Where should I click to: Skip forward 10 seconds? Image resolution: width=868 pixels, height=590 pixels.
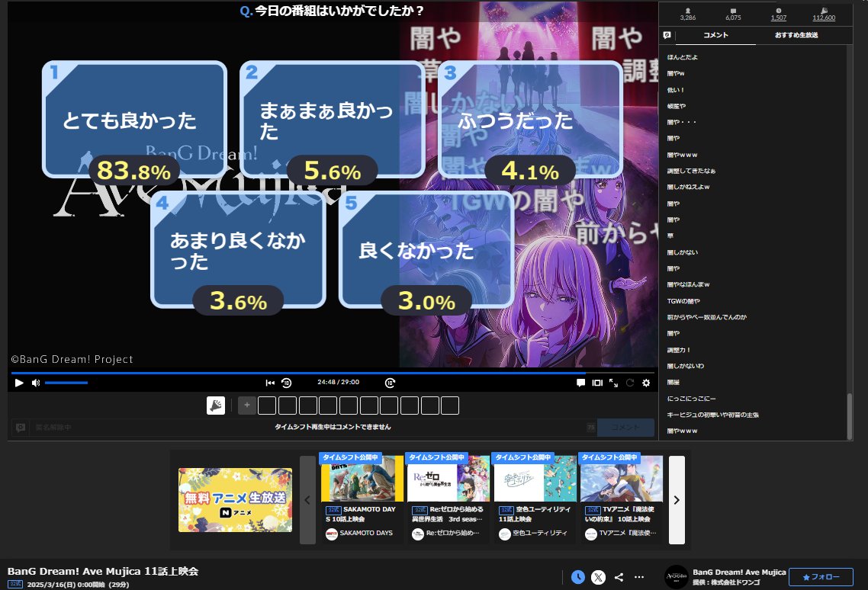click(390, 383)
